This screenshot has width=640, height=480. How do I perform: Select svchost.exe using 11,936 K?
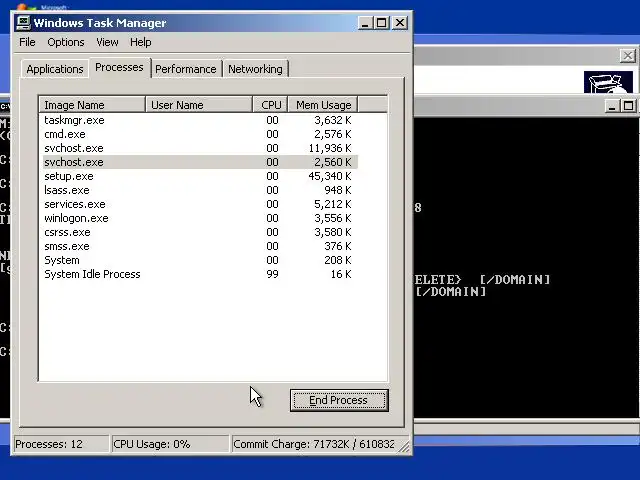point(200,148)
